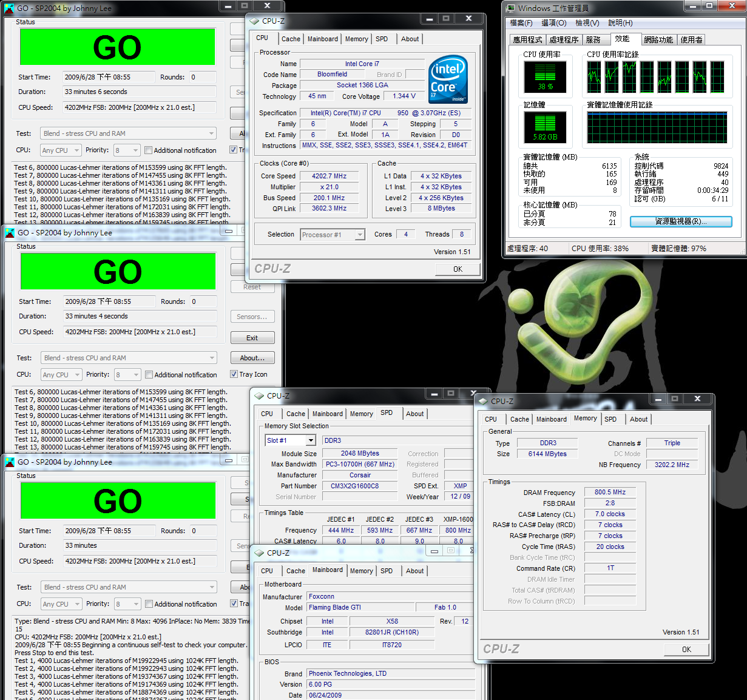Open the Processor #1 selection dropdown
Screen dimensions: 747x700
[x=333, y=235]
